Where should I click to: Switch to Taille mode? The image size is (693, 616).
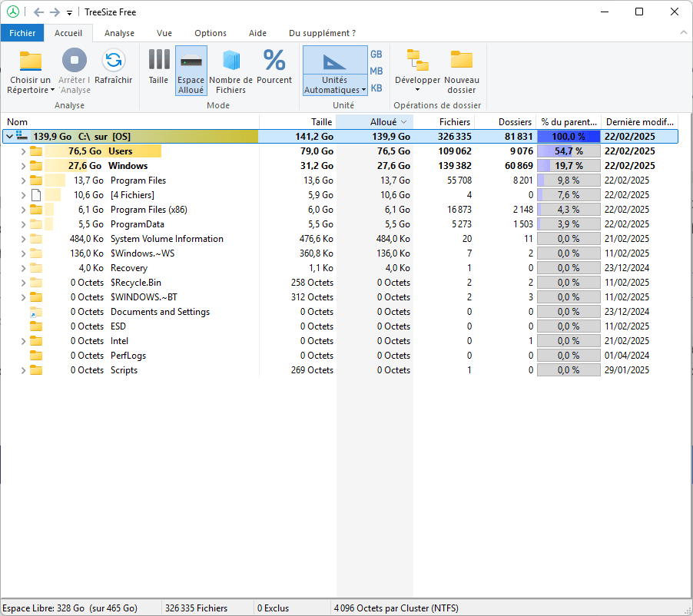coord(159,70)
